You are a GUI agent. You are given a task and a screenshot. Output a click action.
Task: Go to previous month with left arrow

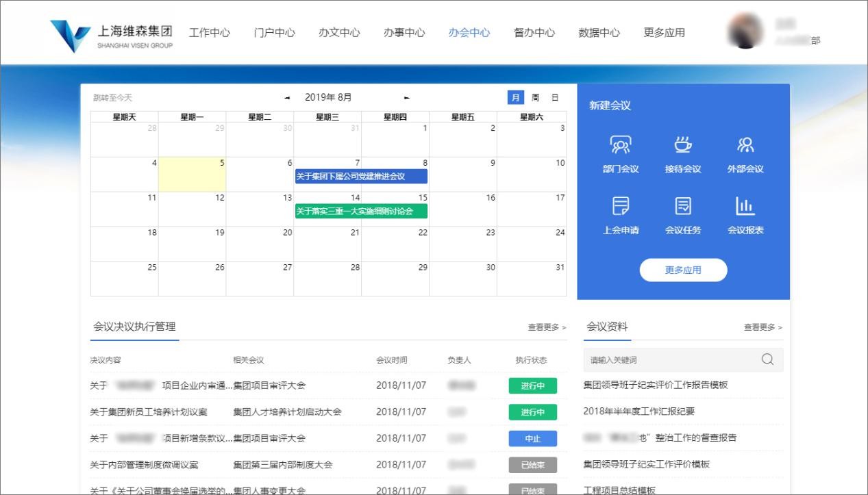(287, 98)
